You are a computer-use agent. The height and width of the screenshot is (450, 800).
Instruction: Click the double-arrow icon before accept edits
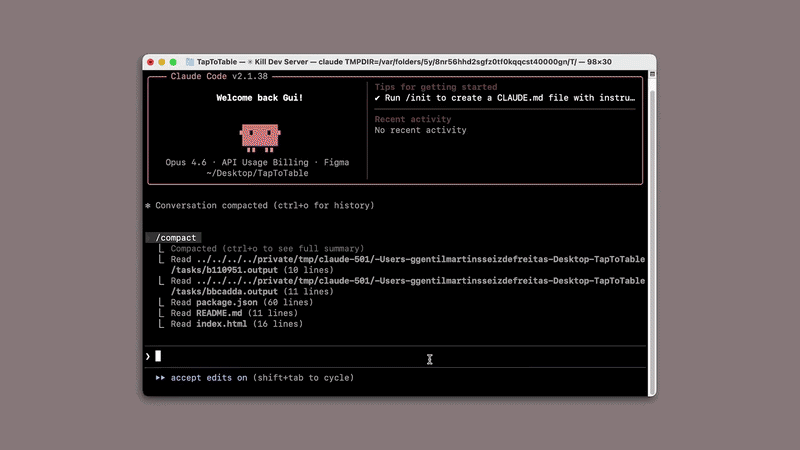point(160,378)
